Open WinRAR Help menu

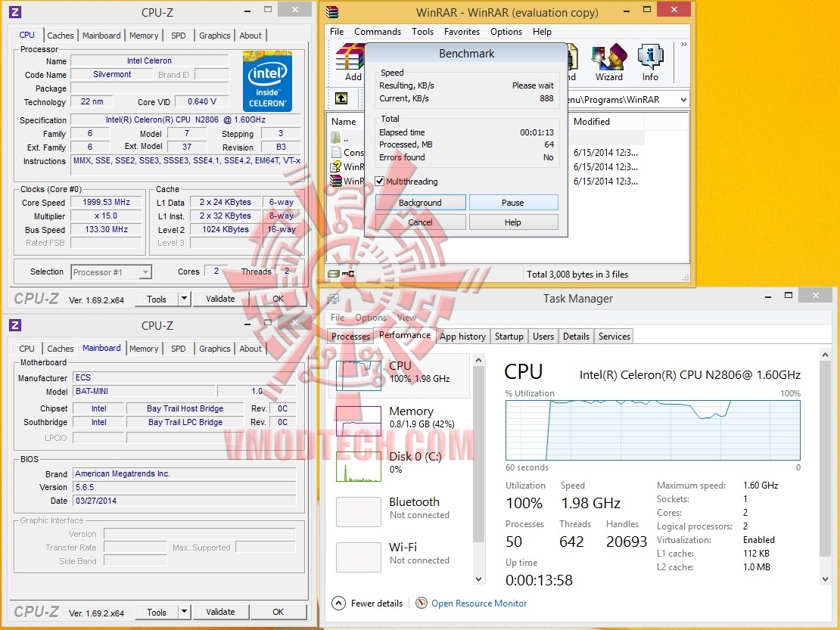pos(542,32)
